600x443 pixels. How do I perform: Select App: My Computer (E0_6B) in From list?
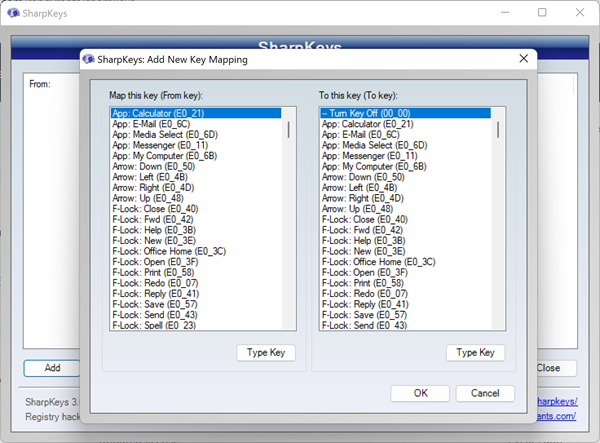tap(196, 156)
